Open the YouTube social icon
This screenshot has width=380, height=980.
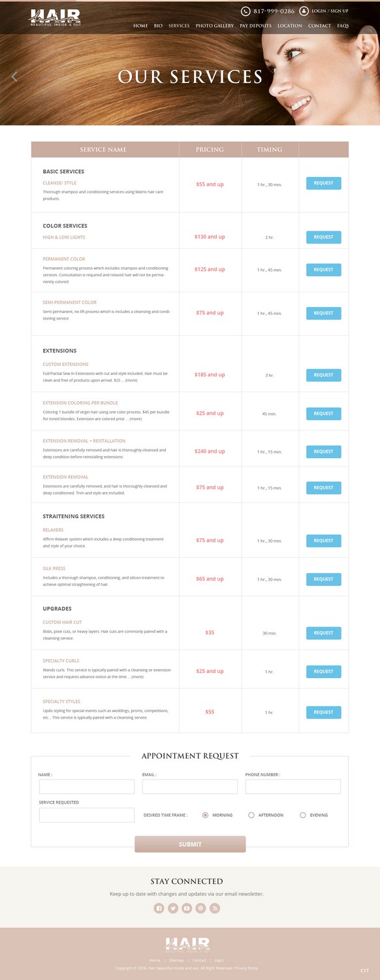(187, 908)
